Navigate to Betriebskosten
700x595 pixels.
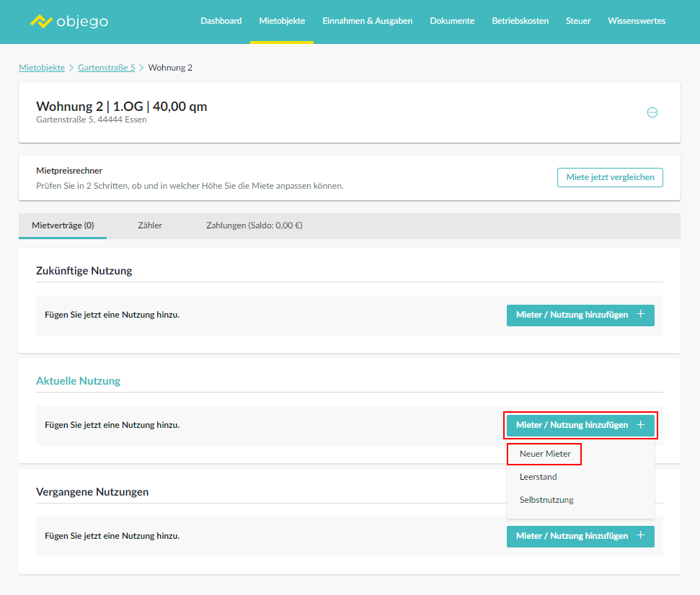pyautogui.click(x=520, y=21)
